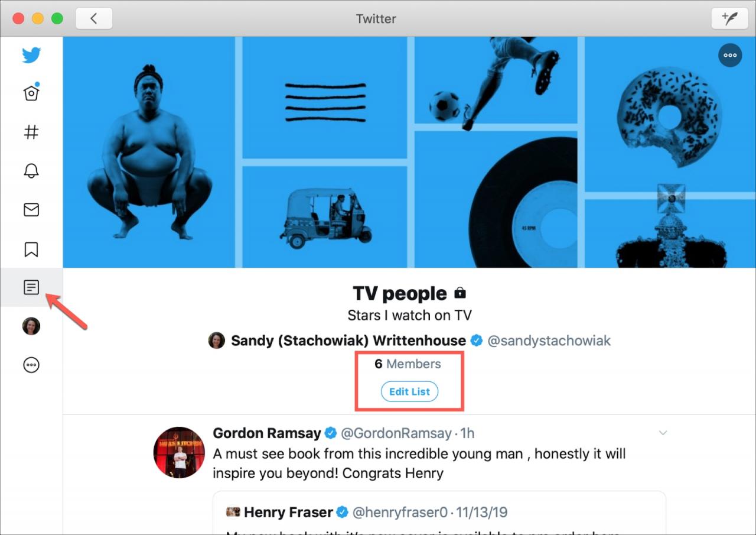Click the Twitter bird logo
This screenshot has height=535, width=756.
31,56
